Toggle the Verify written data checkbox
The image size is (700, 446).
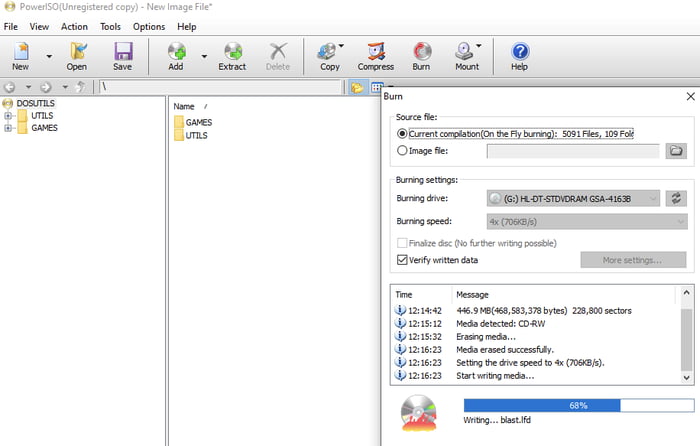402,260
